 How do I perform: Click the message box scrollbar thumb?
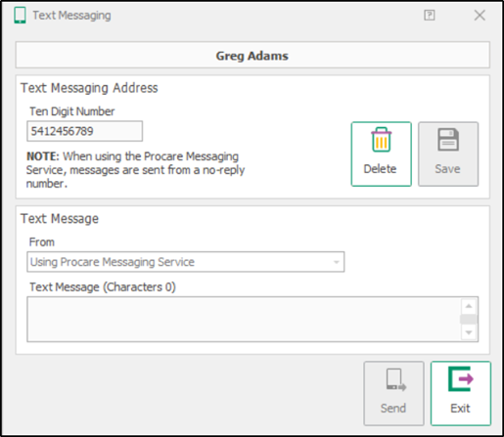[x=469, y=320]
